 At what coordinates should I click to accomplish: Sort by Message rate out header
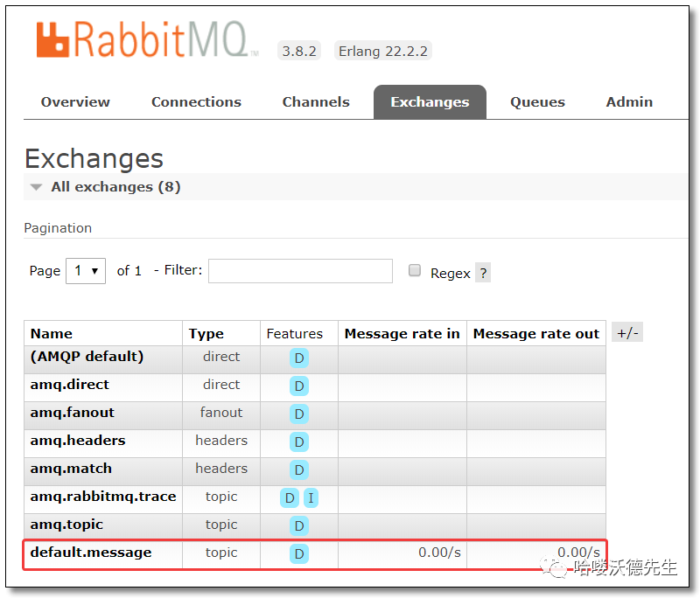coord(536,334)
